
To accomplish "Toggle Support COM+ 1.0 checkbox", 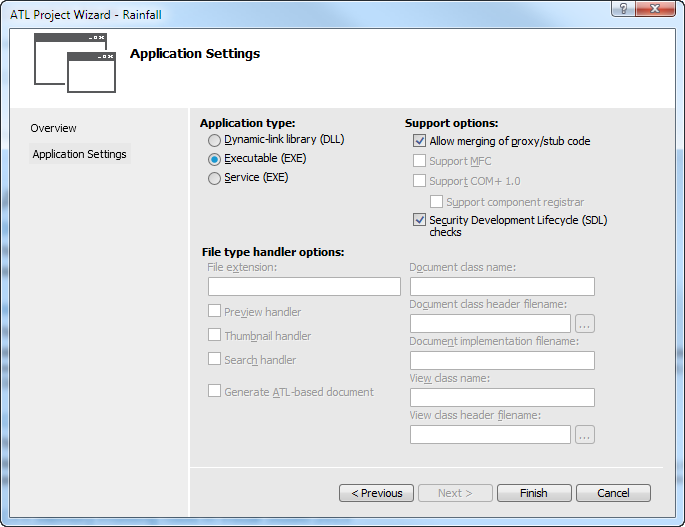I will [419, 180].
